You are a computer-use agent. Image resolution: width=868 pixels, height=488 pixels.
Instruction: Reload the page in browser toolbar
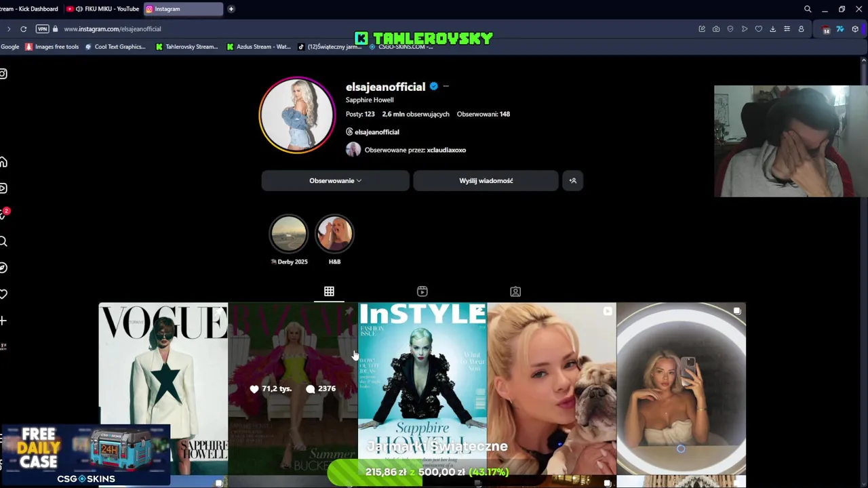[x=23, y=29]
